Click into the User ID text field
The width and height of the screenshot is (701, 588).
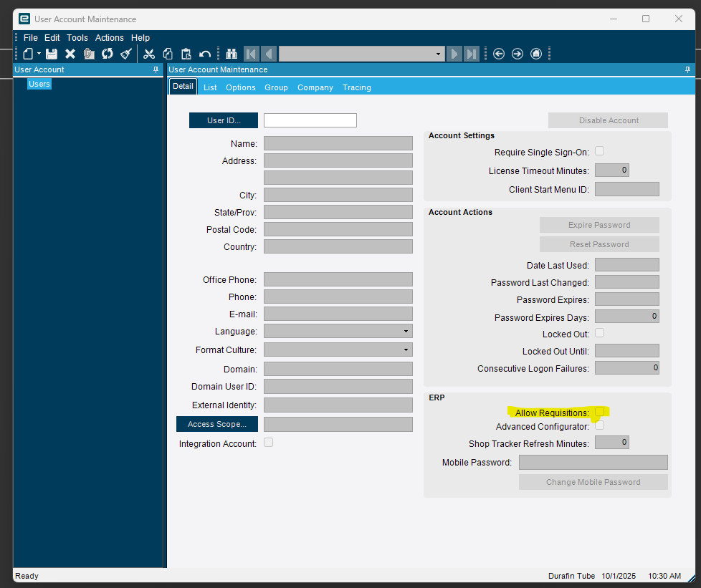point(310,120)
